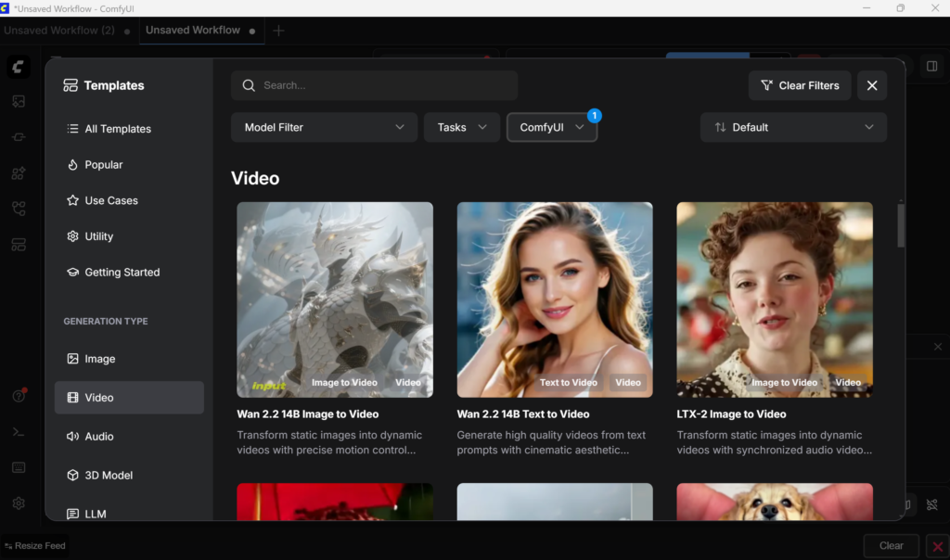Image resolution: width=950 pixels, height=560 pixels.
Task: Expand the Default sort dropdown
Action: (793, 127)
